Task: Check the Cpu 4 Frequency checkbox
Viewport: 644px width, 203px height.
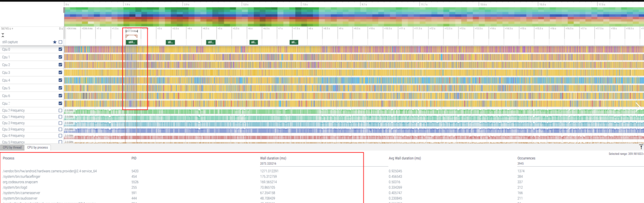Action: [60, 136]
